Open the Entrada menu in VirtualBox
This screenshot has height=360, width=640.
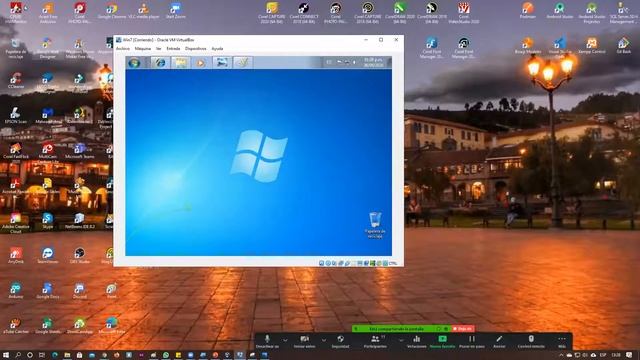[173, 49]
